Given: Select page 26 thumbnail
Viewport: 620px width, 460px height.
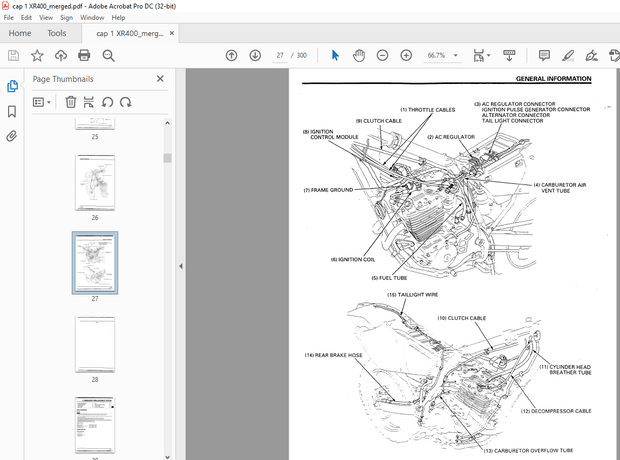Looking at the screenshot, I should (x=95, y=182).
